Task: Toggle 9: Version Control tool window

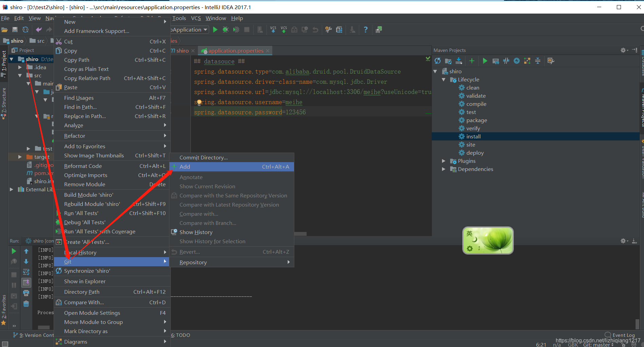Action: (x=33, y=335)
